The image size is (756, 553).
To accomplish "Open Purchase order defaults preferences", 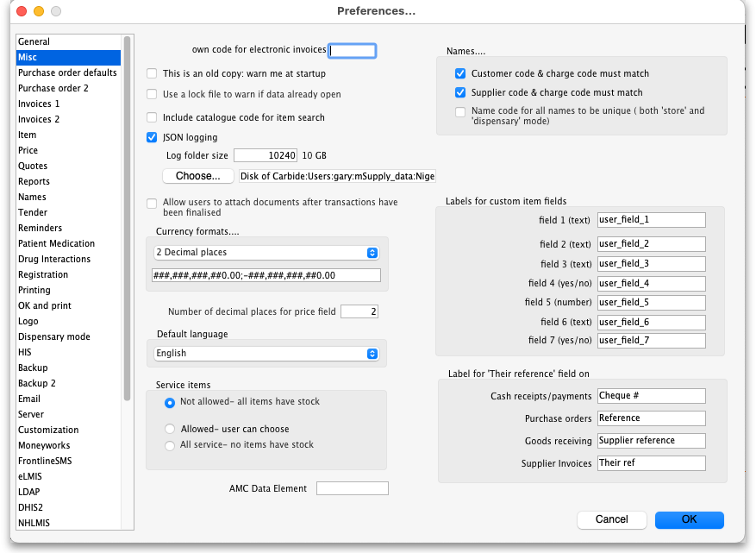I will [x=68, y=72].
